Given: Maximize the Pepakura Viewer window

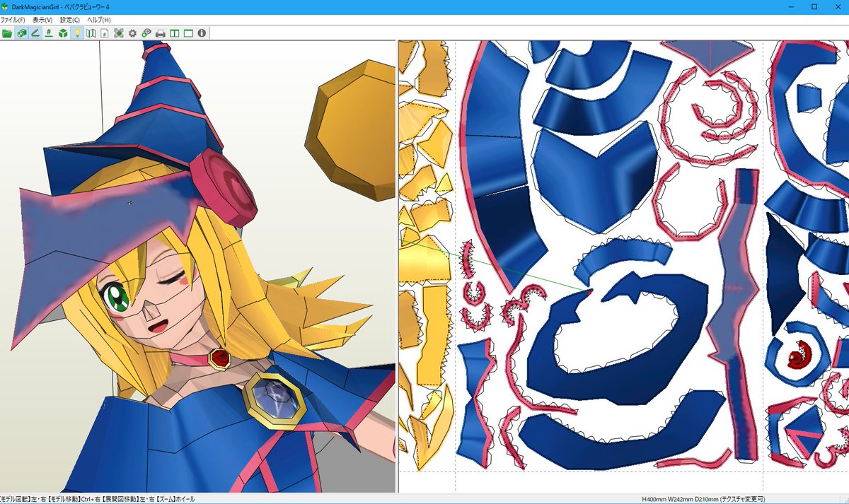Looking at the screenshot, I should [x=814, y=6].
